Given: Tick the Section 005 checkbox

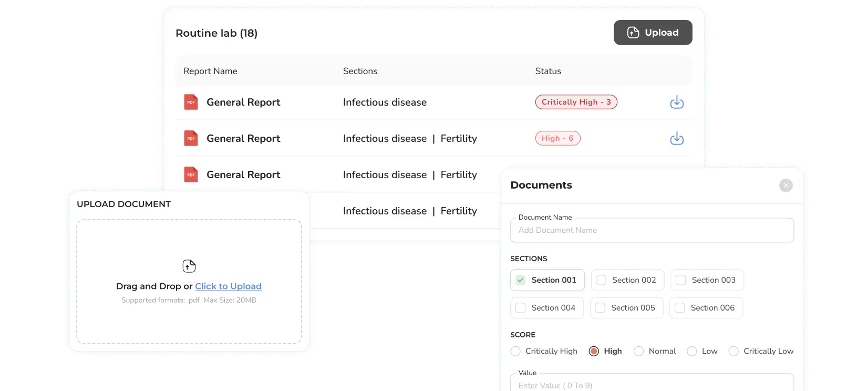Looking at the screenshot, I should 600,308.
